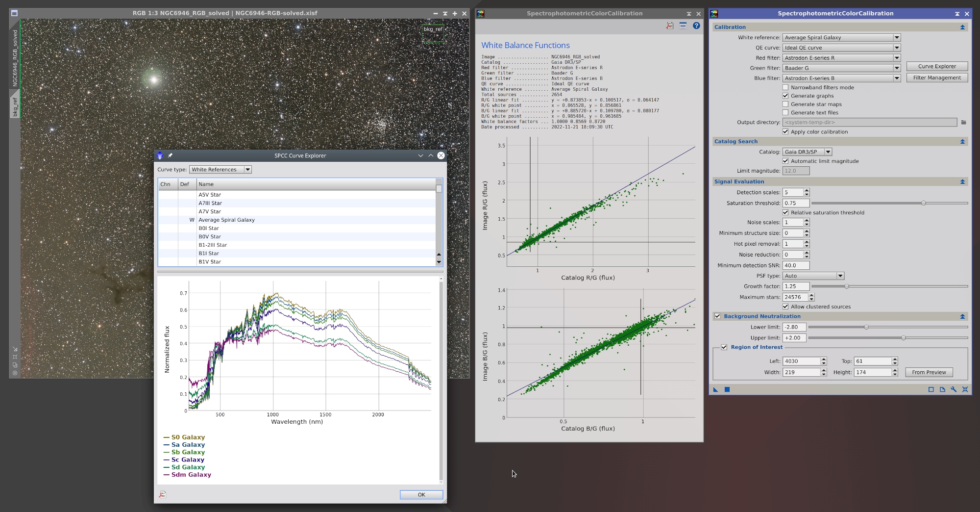
Task: Adjust Growth factor slider handle
Action: point(846,286)
